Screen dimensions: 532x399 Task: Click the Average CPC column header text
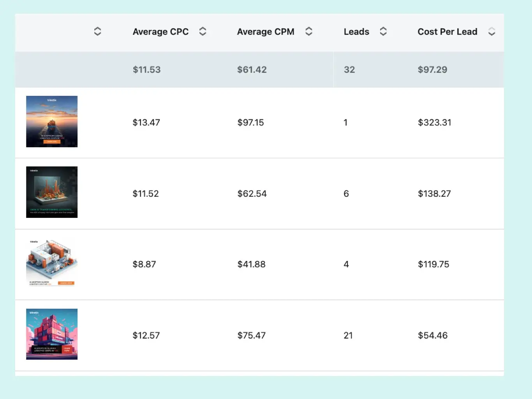coord(160,32)
